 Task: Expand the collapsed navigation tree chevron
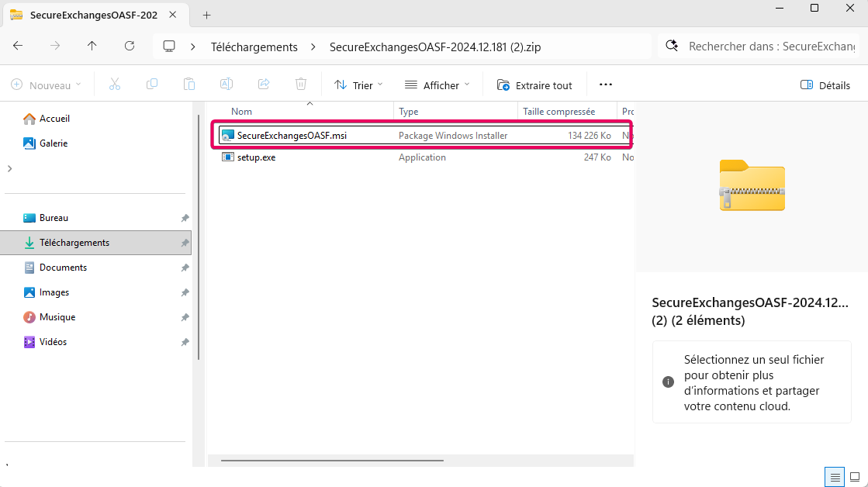click(x=10, y=168)
